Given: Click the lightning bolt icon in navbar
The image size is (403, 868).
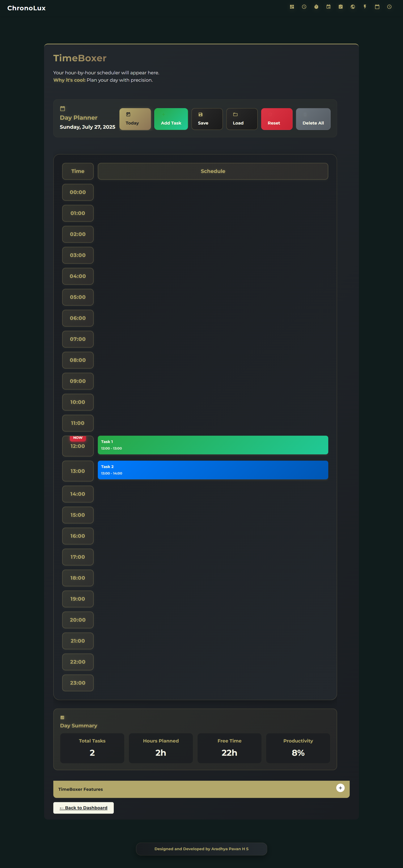Looking at the screenshot, I should [365, 7].
